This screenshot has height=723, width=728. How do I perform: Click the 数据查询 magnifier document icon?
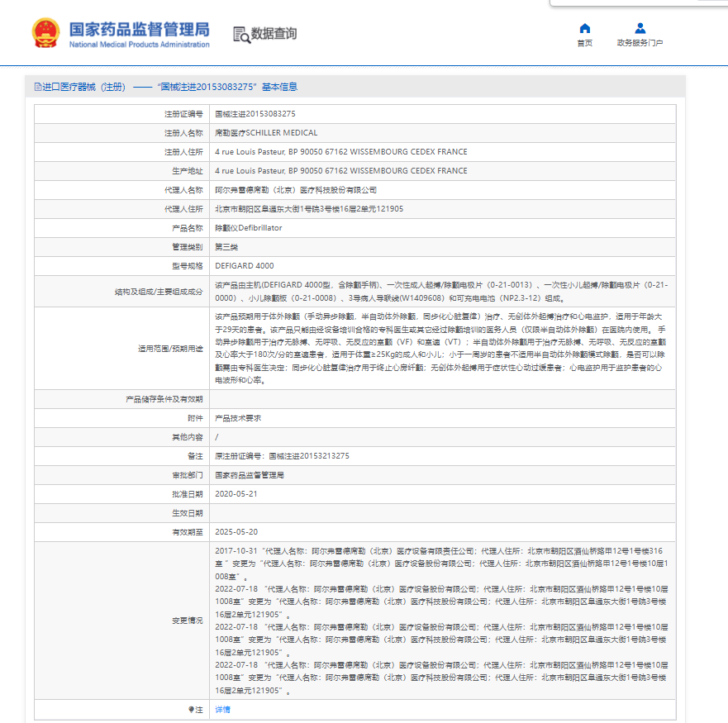241,35
